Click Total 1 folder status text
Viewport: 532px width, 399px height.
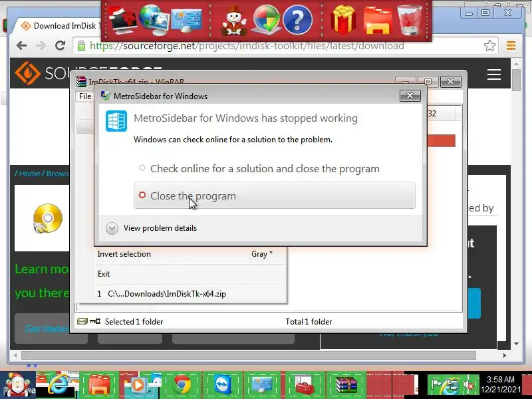(x=309, y=322)
